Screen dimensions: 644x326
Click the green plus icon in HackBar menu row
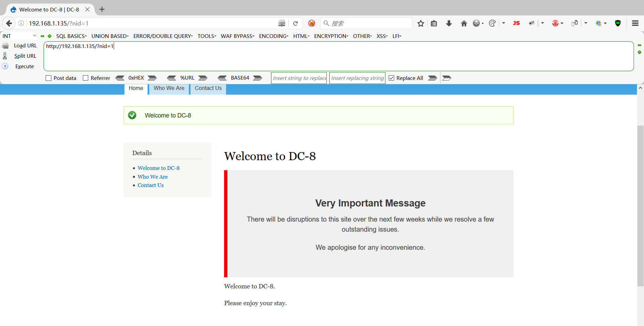(49, 36)
